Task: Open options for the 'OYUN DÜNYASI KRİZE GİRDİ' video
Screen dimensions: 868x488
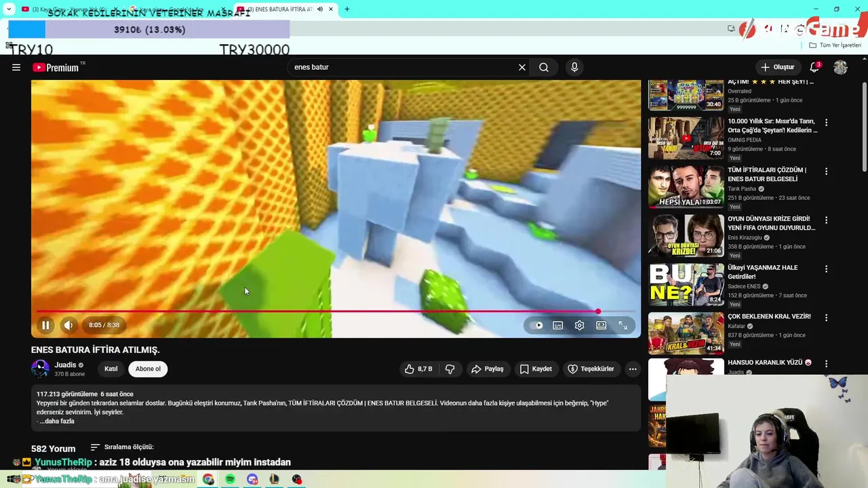Action: coord(826,220)
